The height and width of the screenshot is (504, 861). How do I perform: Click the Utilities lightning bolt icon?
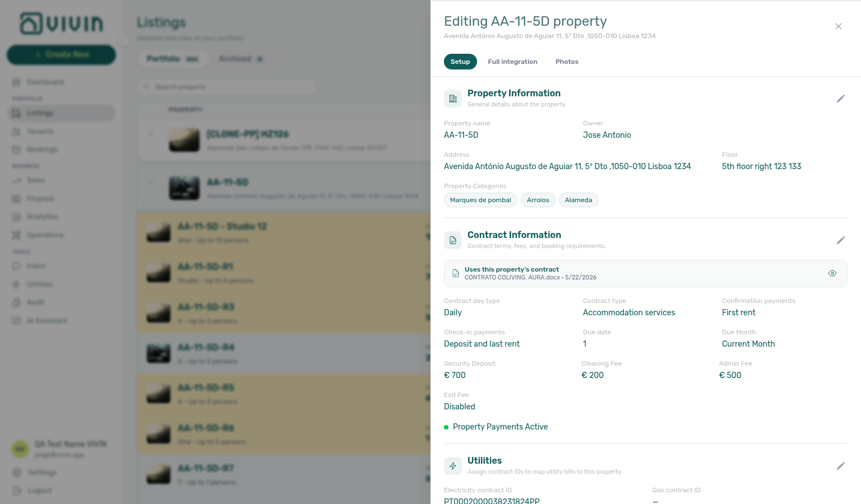click(x=453, y=466)
